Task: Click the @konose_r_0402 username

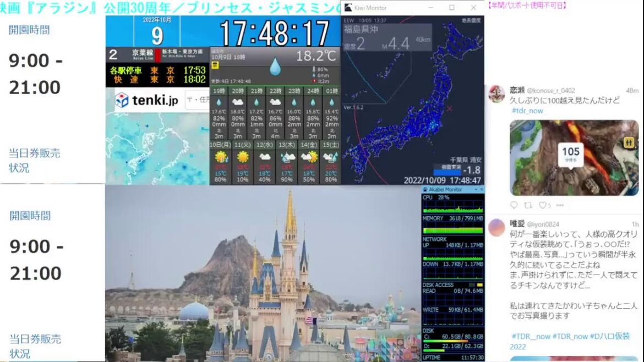Action: click(x=551, y=91)
